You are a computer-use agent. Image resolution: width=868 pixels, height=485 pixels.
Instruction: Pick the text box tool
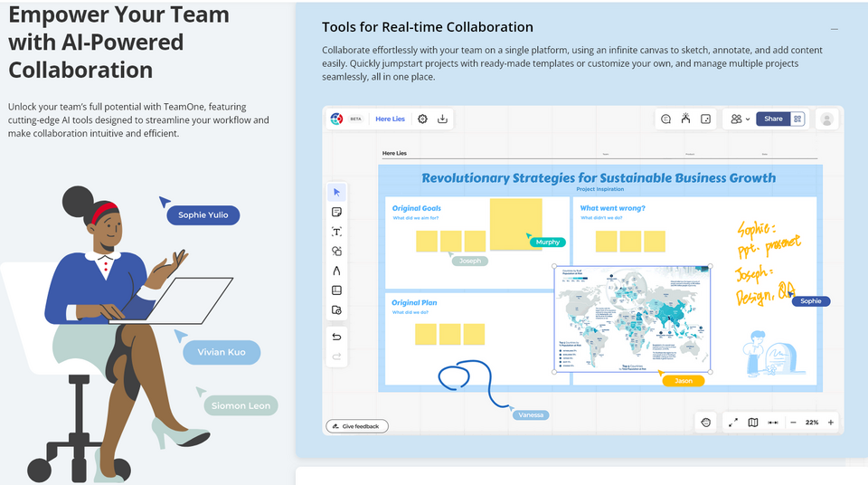[x=336, y=232]
